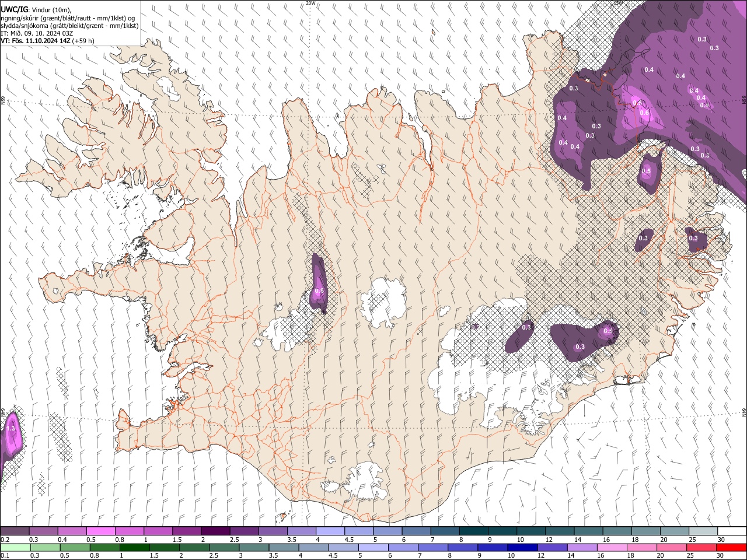Select the 0.5–0.8 green swatch, lower legend
Screen dimensions: 747x560
pos(75,547)
